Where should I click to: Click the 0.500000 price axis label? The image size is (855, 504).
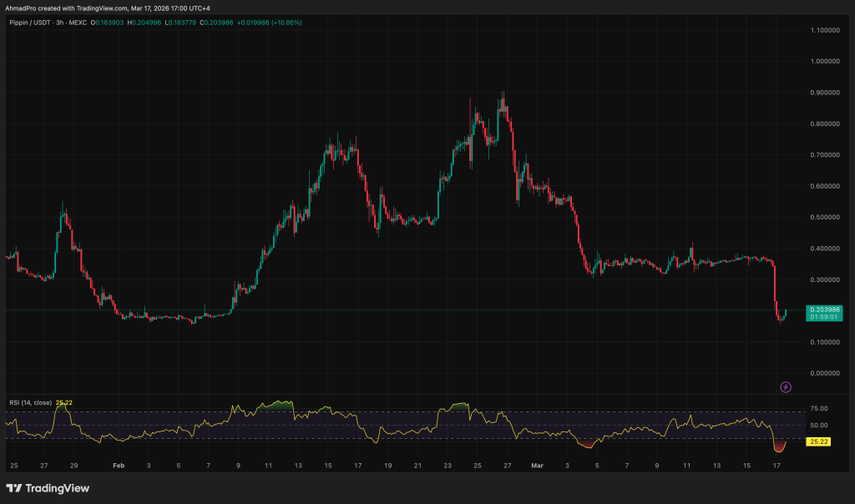pyautogui.click(x=825, y=217)
